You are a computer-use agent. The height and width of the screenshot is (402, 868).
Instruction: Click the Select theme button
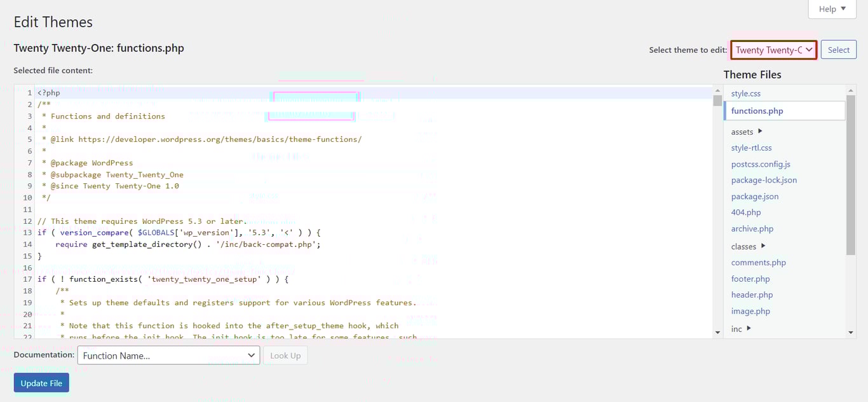pos(838,49)
